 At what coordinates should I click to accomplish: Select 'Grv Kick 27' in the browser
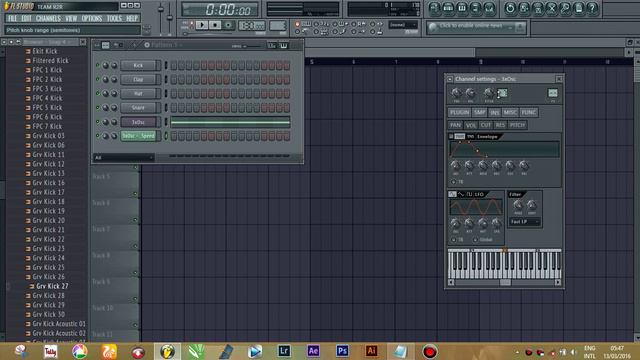tap(52, 286)
